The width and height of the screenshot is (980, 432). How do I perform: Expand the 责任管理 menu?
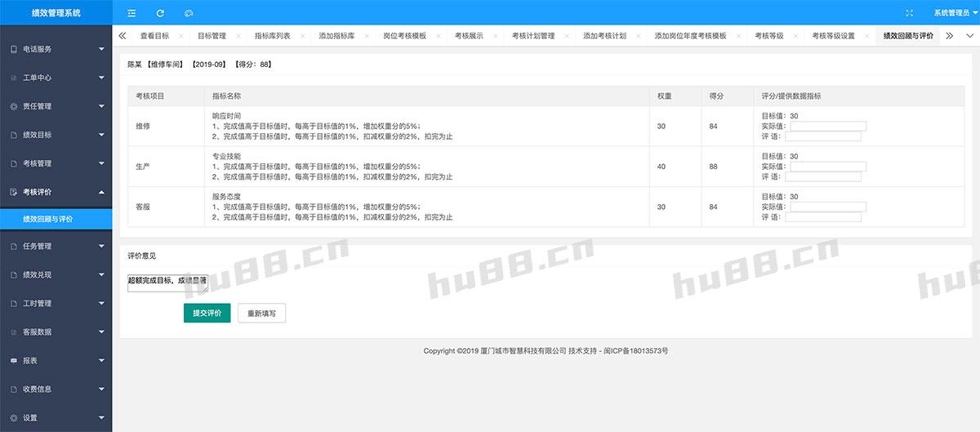click(101, 106)
